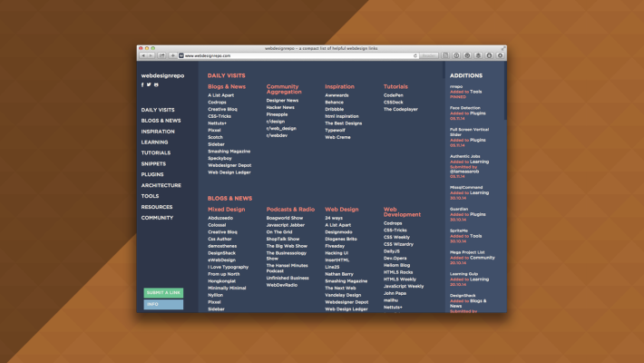Click the blue INFO button
Viewport: 644px width, 363px height.
pyautogui.click(x=163, y=304)
